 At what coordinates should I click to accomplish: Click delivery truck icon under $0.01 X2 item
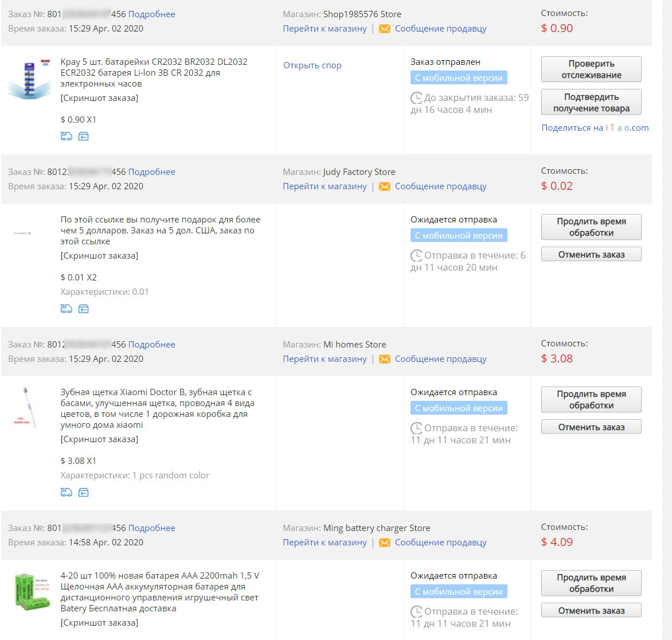pyautogui.click(x=66, y=309)
